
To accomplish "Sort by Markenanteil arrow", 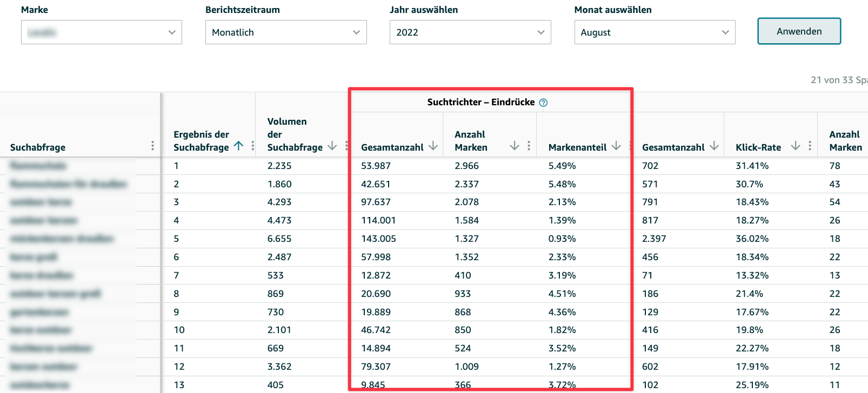I will click(616, 146).
